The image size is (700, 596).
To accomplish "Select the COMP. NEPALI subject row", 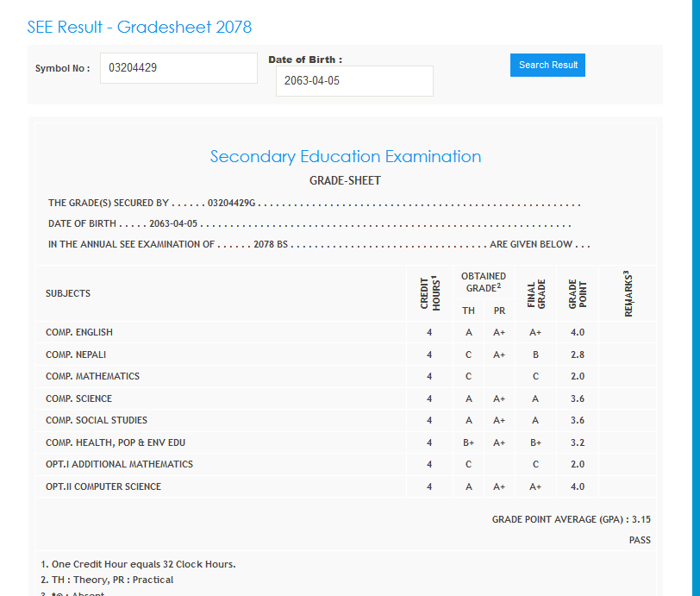I will pyautogui.click(x=76, y=354).
